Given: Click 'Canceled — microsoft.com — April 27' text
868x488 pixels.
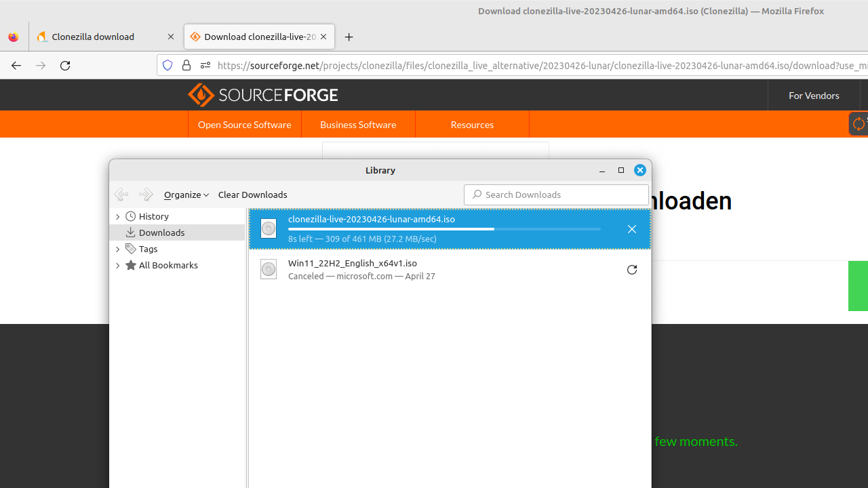Looking at the screenshot, I should (x=361, y=276).
